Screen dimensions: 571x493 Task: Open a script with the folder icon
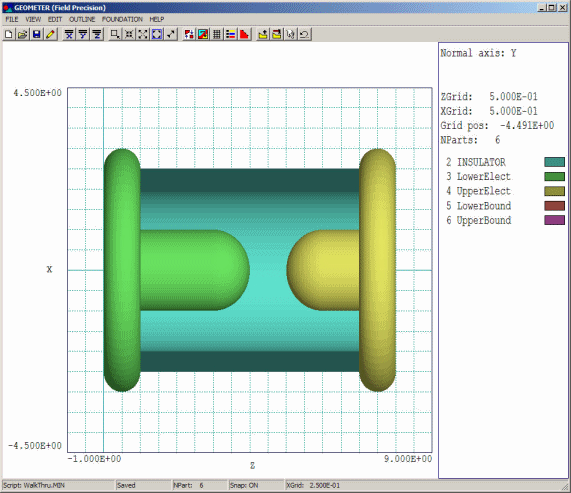pos(23,35)
